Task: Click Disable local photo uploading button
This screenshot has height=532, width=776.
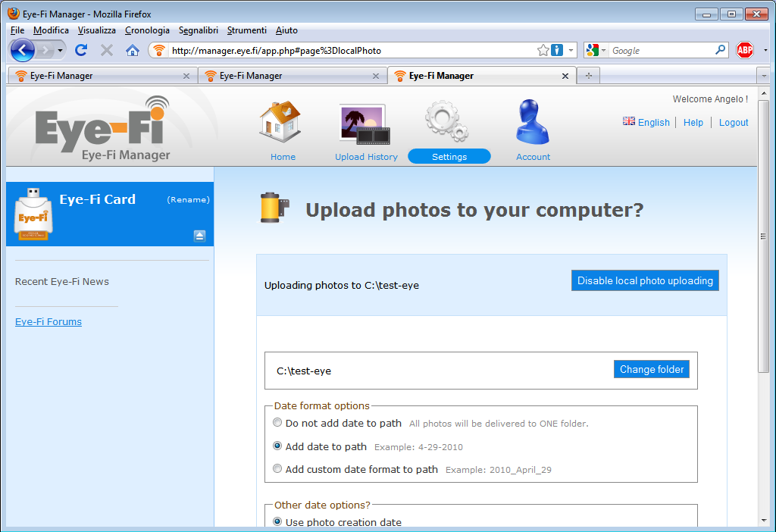Action: tap(645, 280)
